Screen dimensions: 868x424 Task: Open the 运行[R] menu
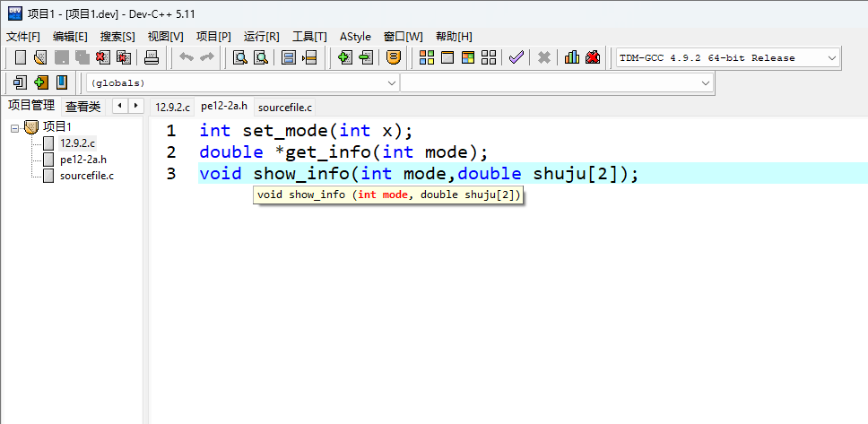coord(261,37)
